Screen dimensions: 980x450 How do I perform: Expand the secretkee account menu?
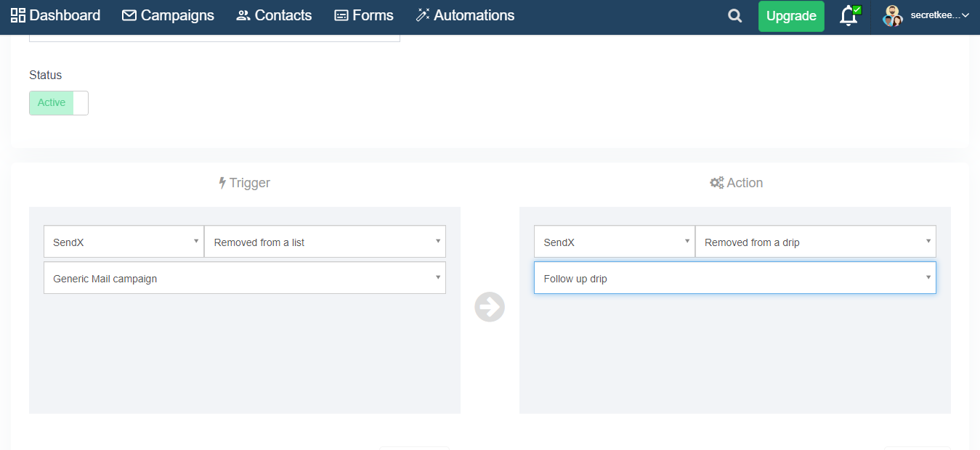(x=939, y=15)
